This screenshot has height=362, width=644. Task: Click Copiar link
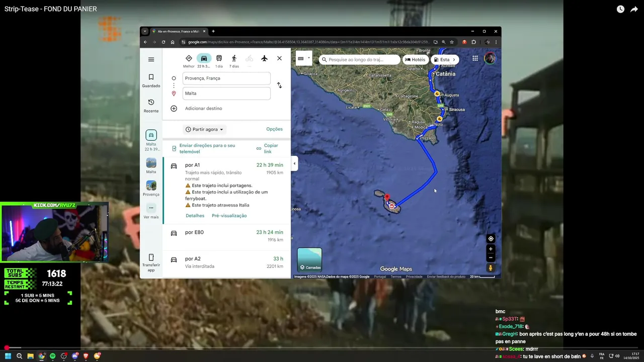(267, 148)
